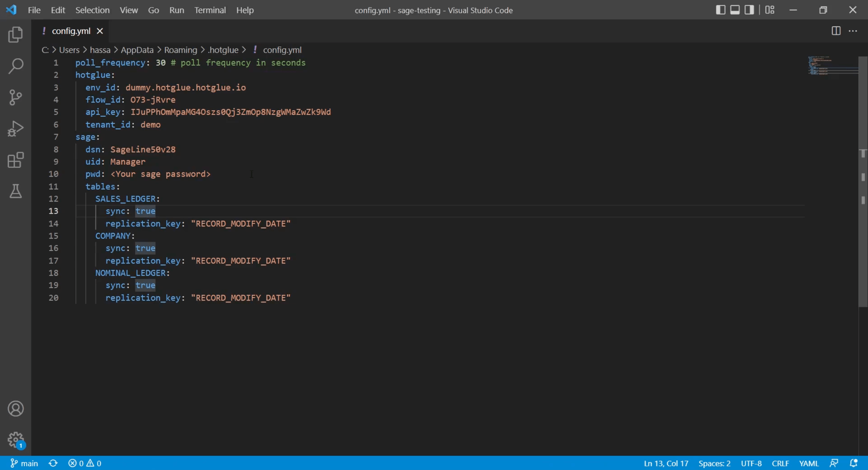
Task: Click Ln 13, Col 17 position indicator
Action: pyautogui.click(x=666, y=463)
